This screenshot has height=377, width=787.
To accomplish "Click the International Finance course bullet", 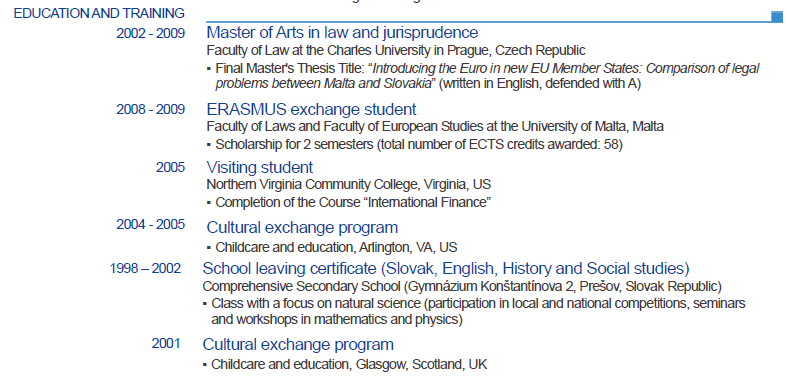I will [x=349, y=203].
